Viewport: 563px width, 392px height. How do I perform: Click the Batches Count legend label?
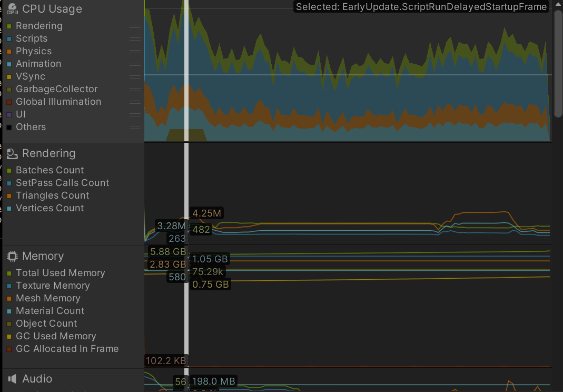click(50, 170)
